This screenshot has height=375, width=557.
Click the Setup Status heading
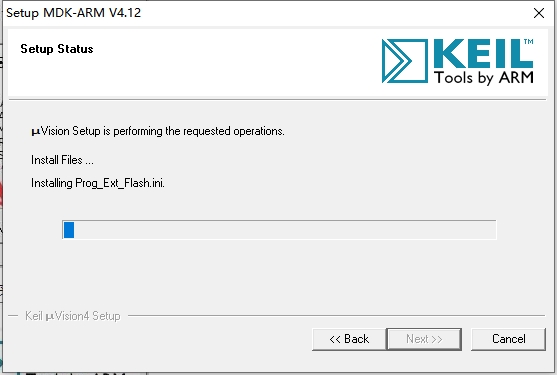pyautogui.click(x=57, y=49)
